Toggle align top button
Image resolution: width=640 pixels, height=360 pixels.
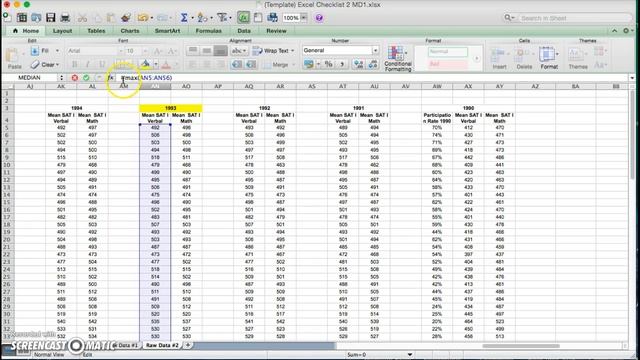(x=193, y=51)
